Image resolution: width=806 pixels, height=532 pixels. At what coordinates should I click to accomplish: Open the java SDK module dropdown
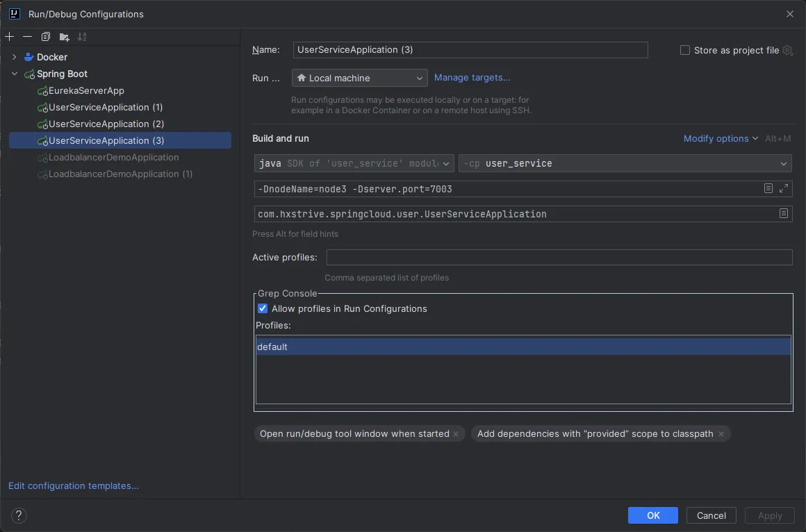[x=354, y=164]
